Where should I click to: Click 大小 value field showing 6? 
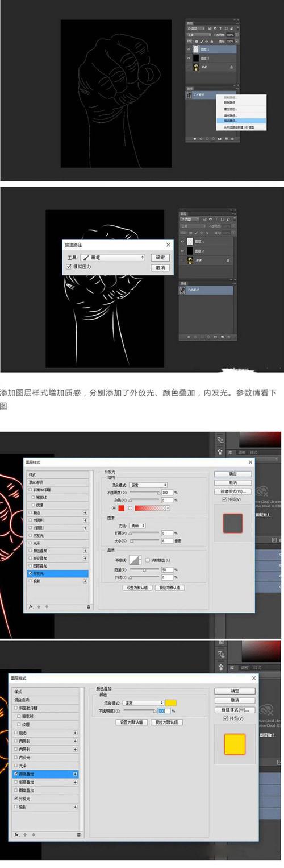(x=167, y=541)
